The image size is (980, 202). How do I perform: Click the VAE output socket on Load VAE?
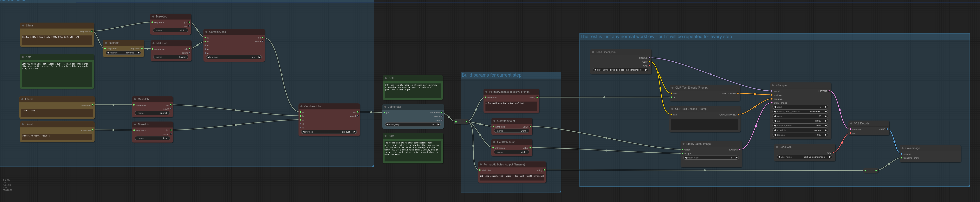coord(833,153)
